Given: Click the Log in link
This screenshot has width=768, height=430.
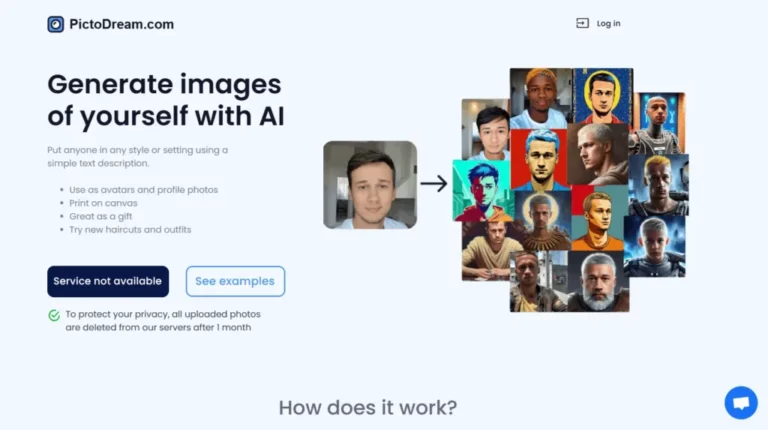Looking at the screenshot, I should (x=608, y=24).
